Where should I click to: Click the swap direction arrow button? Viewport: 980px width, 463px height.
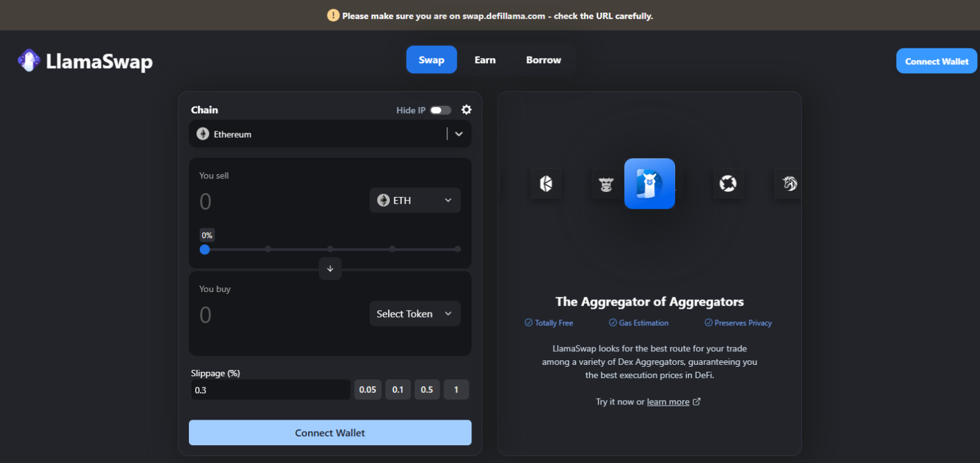click(330, 268)
